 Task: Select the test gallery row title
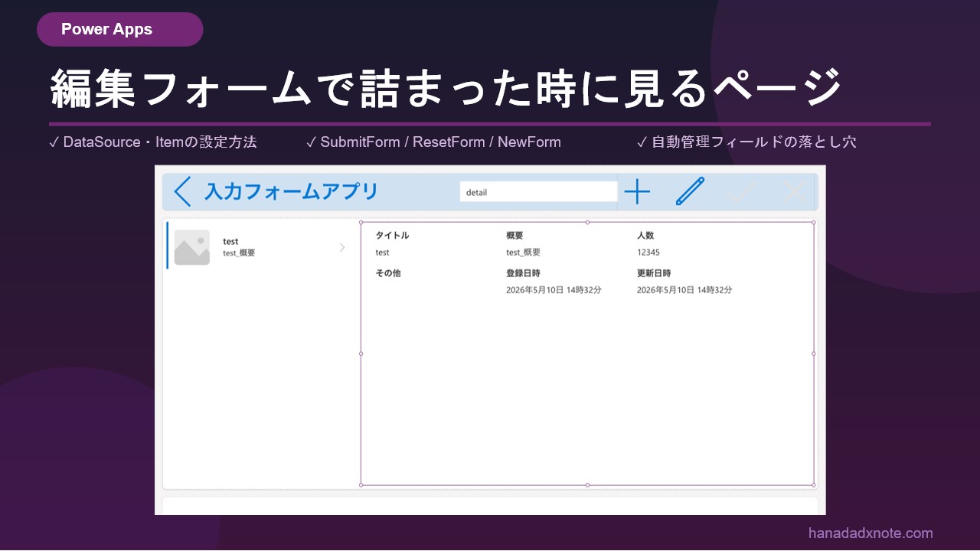coord(230,241)
